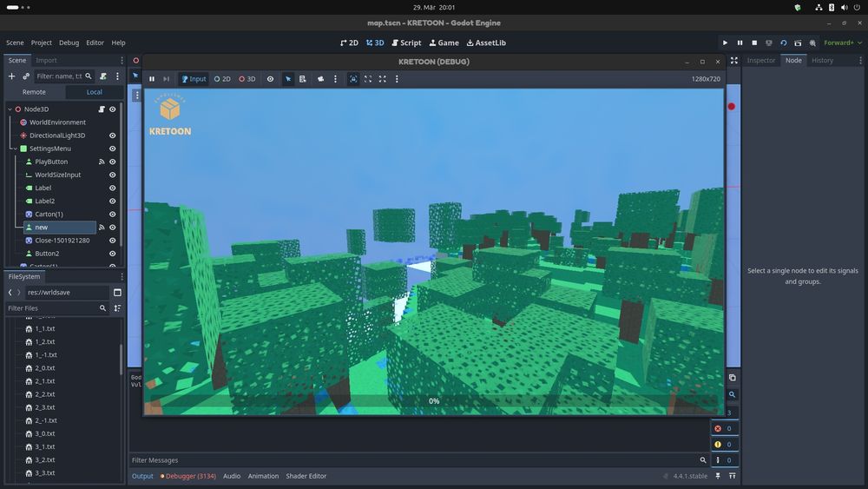Stop the running project
The width and height of the screenshot is (868, 489).
[754, 43]
